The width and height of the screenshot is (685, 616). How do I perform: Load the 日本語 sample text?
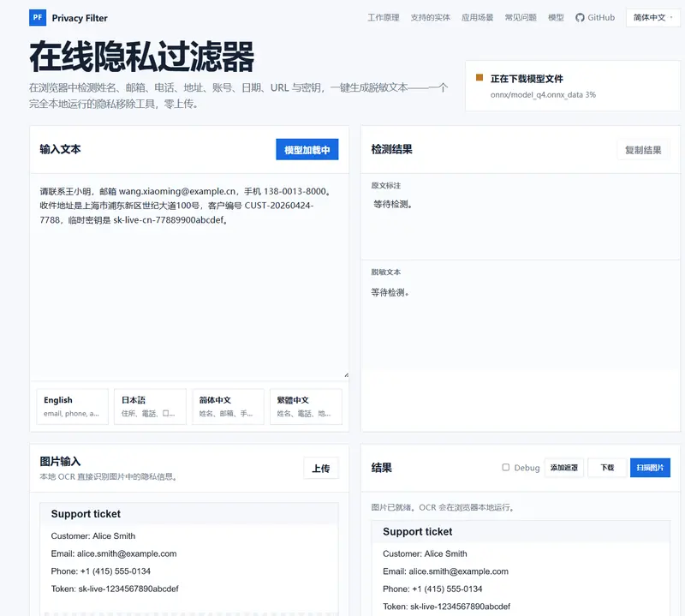151,407
